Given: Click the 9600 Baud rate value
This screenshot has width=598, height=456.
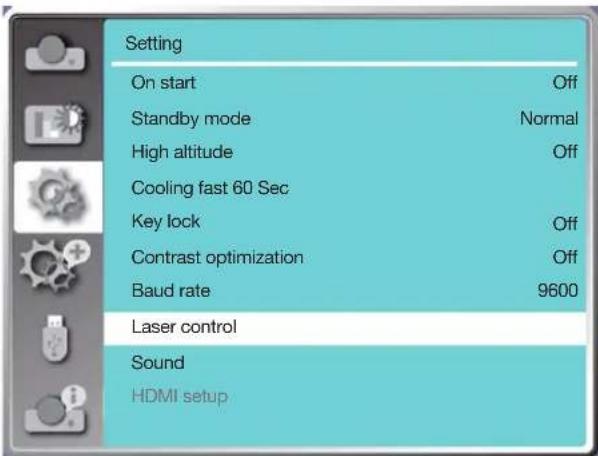Looking at the screenshot, I should click(558, 291).
